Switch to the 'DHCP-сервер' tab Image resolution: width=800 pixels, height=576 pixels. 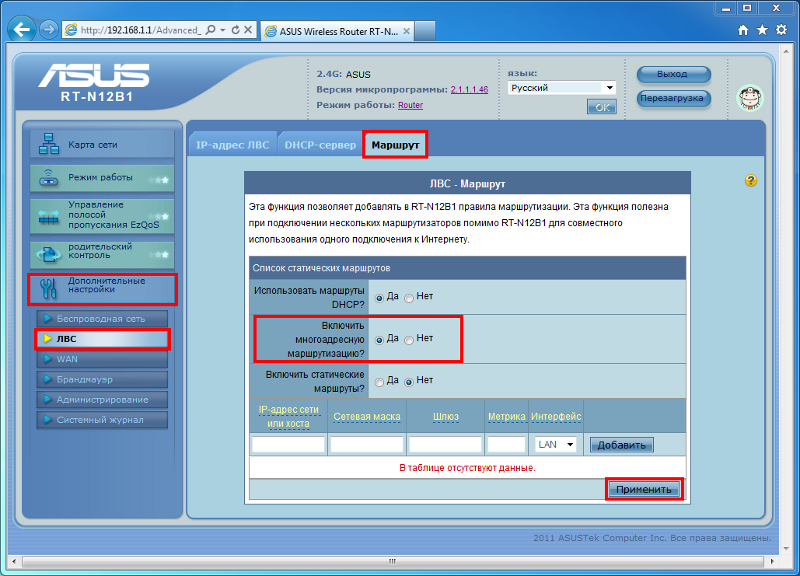pyautogui.click(x=319, y=145)
